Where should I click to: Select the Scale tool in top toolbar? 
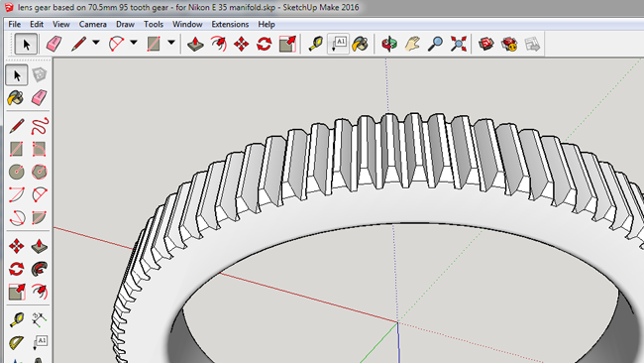click(x=287, y=44)
